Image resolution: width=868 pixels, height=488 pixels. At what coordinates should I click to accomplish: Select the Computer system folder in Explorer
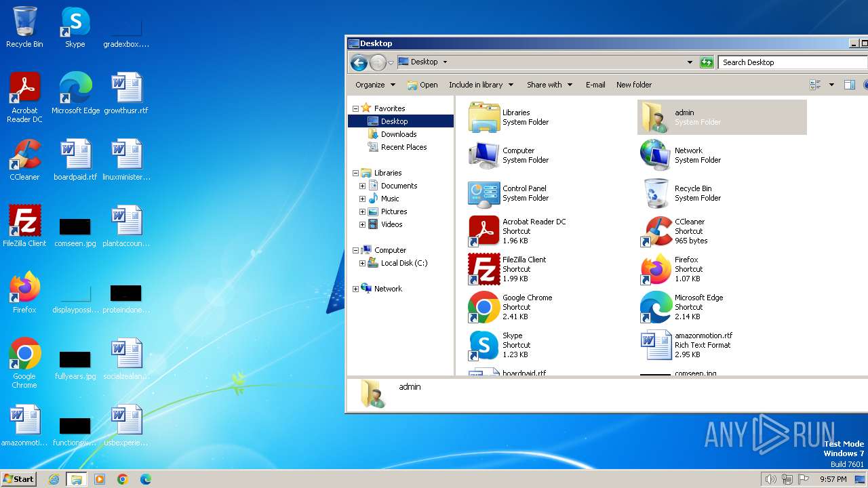tap(550, 155)
